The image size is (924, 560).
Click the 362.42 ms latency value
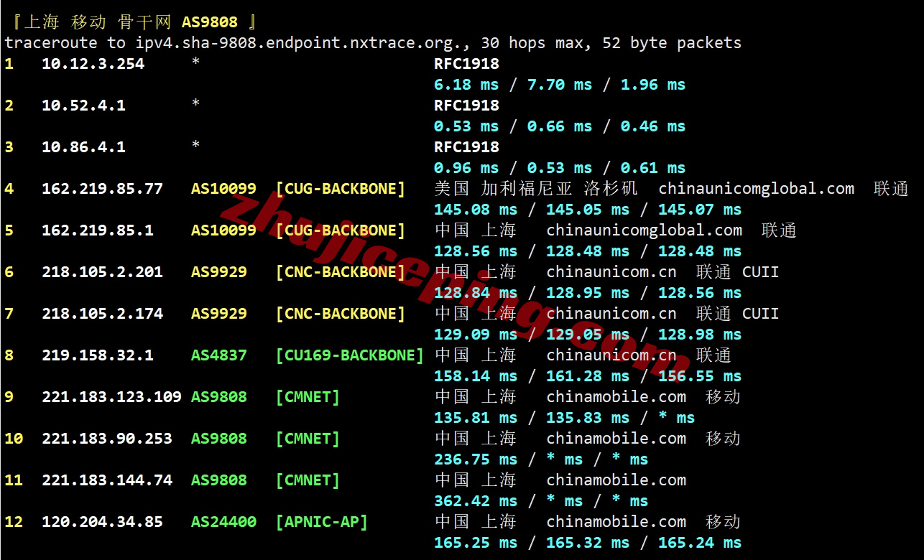(476, 501)
